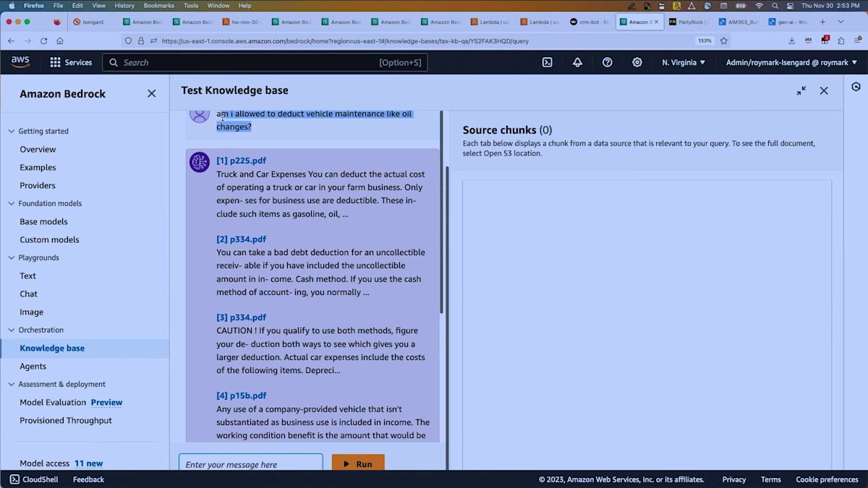Open Provisioned Throughput page
The width and height of the screenshot is (868, 488).
click(x=66, y=420)
